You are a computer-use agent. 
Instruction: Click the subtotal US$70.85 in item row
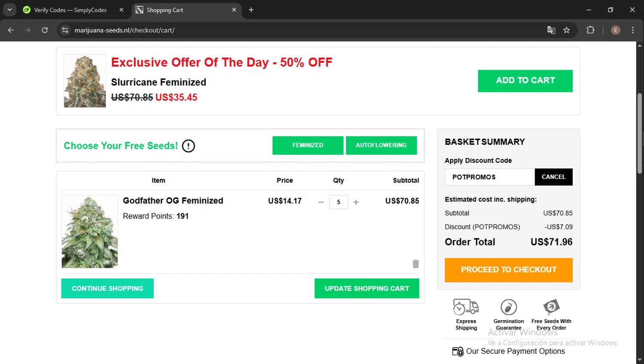pyautogui.click(x=402, y=201)
